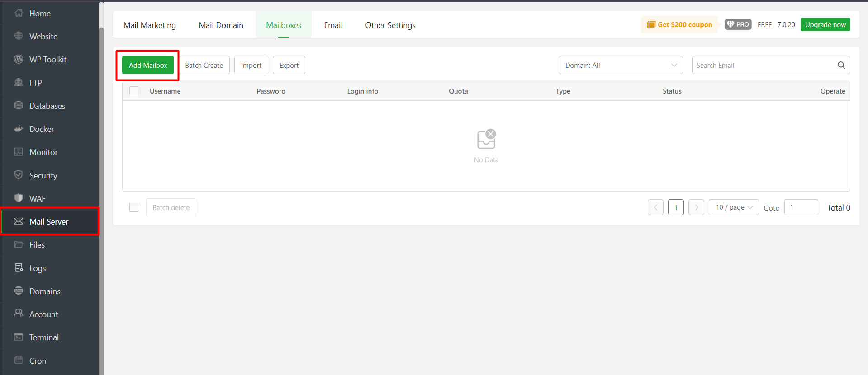Click the Batch Create button
Screen dimensions: 868x375
pyautogui.click(x=204, y=65)
